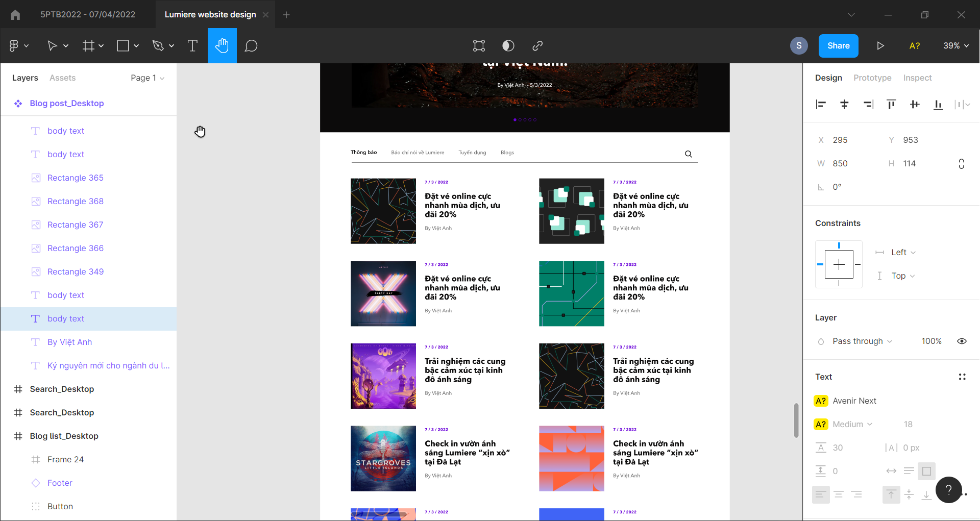This screenshot has width=980, height=521.
Task: Open the zoom level 39% dropdown
Action: tap(955, 46)
